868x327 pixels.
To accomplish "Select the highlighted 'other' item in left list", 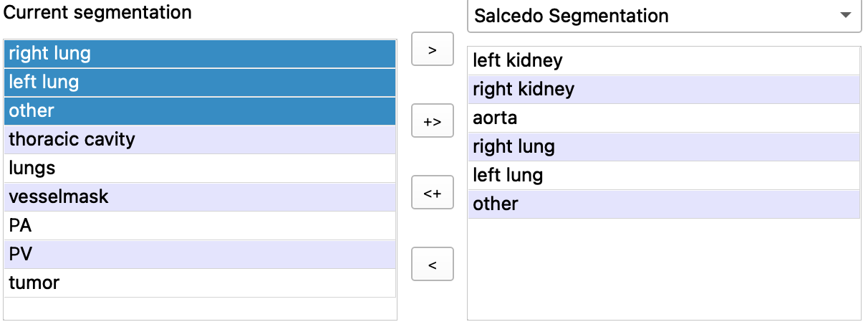I will coord(200,111).
